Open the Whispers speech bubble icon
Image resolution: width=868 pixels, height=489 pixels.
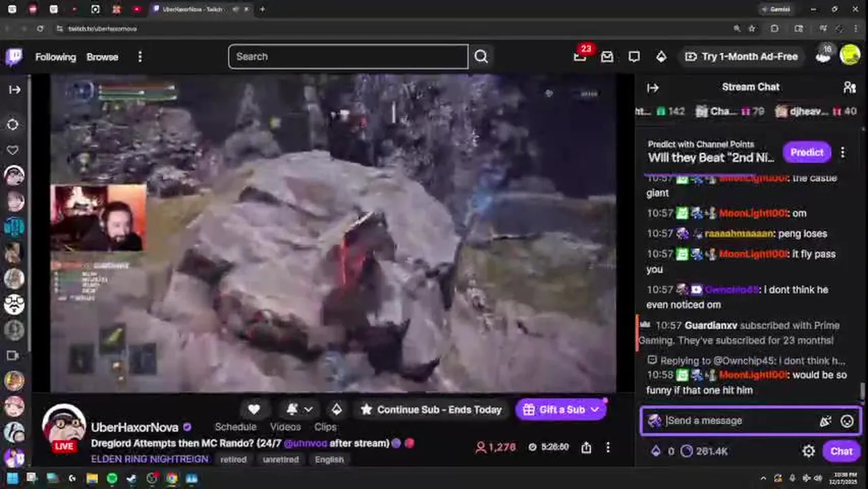pyautogui.click(x=634, y=57)
